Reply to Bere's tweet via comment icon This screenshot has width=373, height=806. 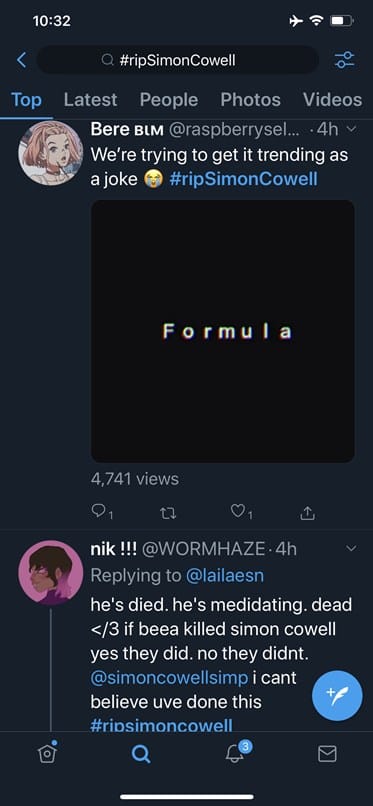[98, 511]
